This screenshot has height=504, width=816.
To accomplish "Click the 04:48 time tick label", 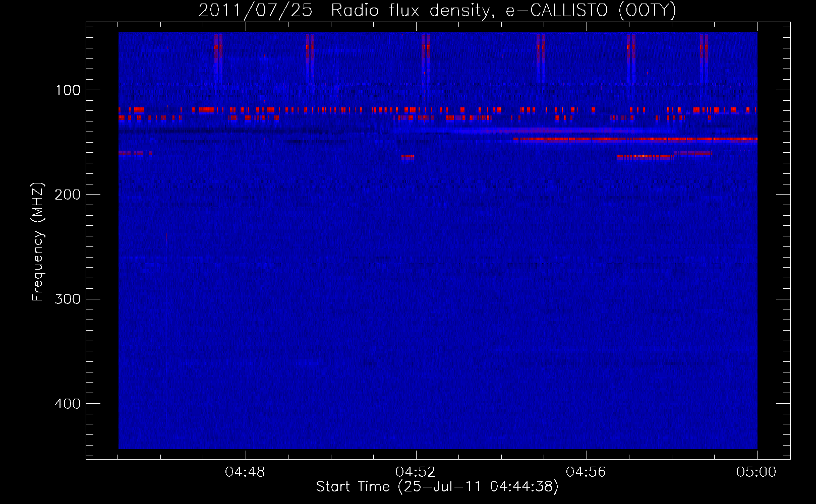I will (245, 472).
